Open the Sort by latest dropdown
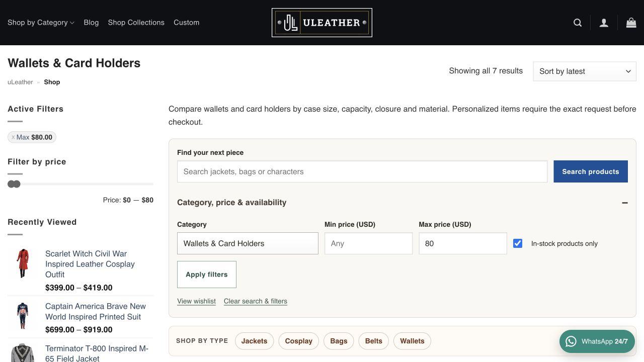 [585, 71]
